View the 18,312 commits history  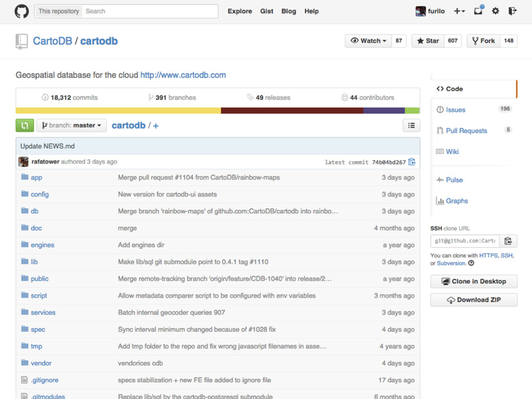pyautogui.click(x=70, y=97)
